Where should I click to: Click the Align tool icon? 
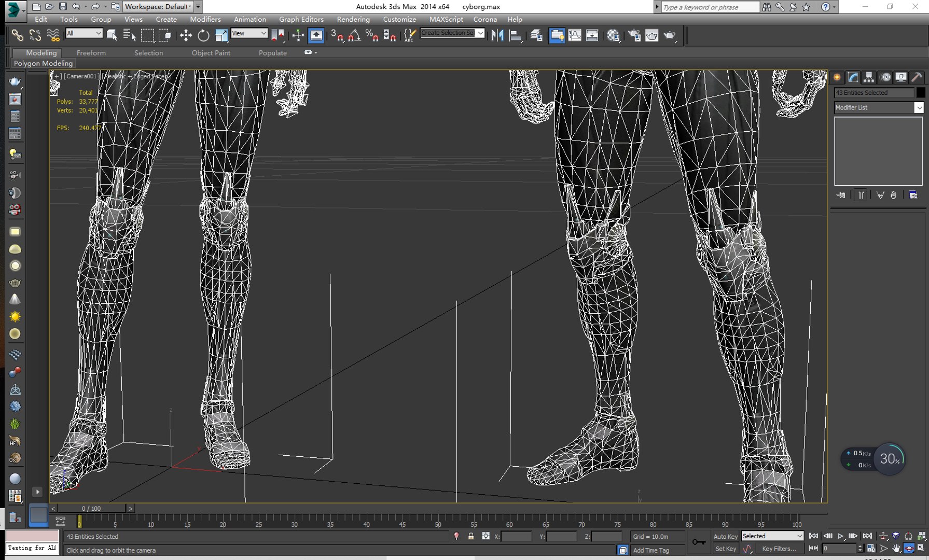[x=515, y=35]
